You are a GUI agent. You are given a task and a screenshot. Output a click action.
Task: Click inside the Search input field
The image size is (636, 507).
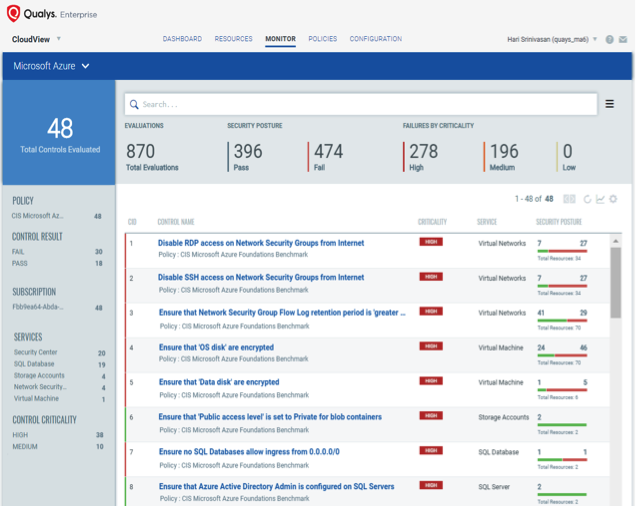360,104
